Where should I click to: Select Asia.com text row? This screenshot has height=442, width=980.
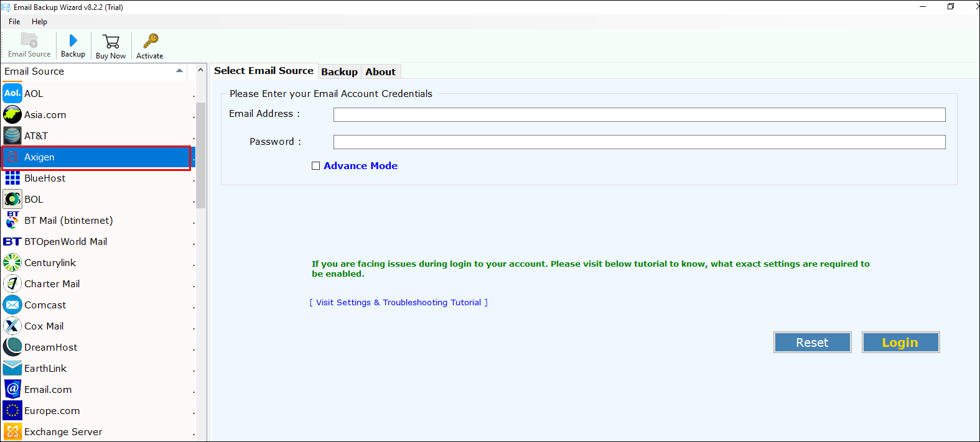click(x=45, y=115)
